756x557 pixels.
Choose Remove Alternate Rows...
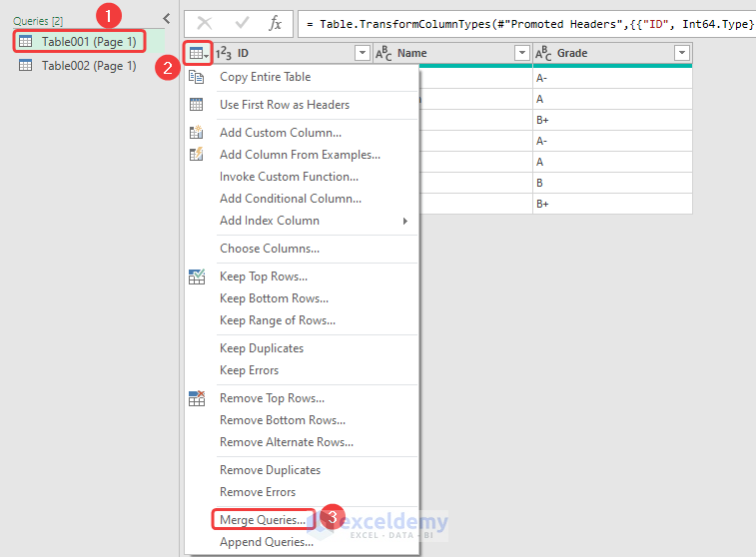(287, 442)
